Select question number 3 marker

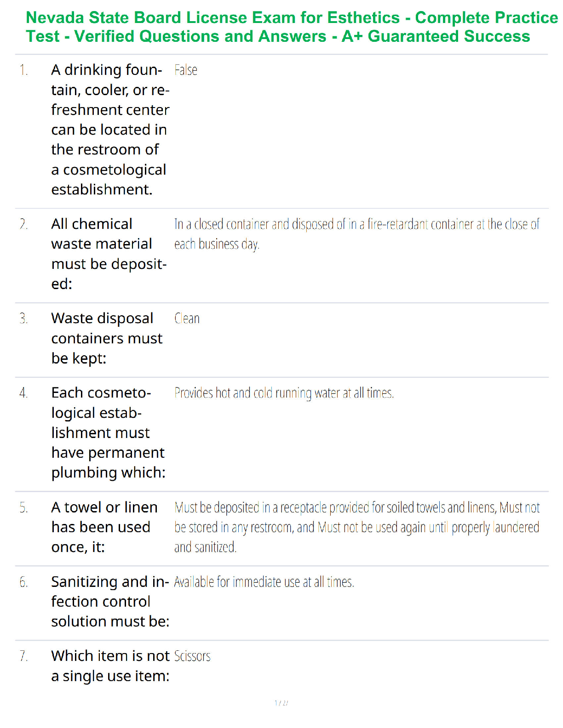[24, 318]
